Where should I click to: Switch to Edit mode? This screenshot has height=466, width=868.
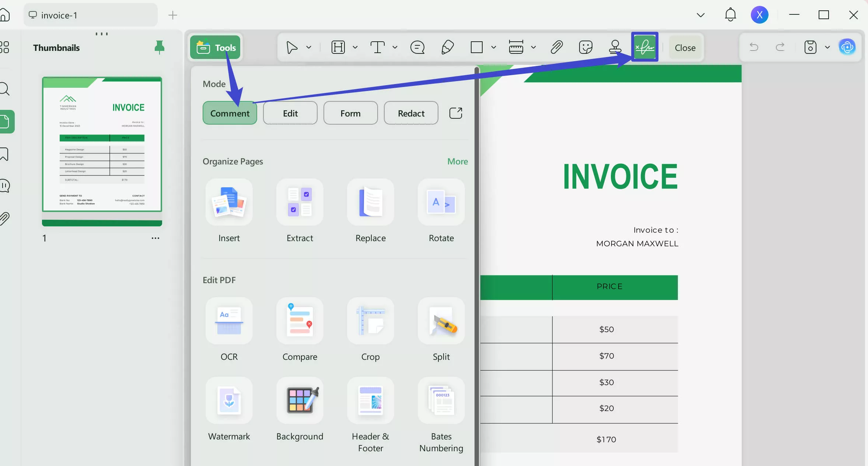coord(290,113)
